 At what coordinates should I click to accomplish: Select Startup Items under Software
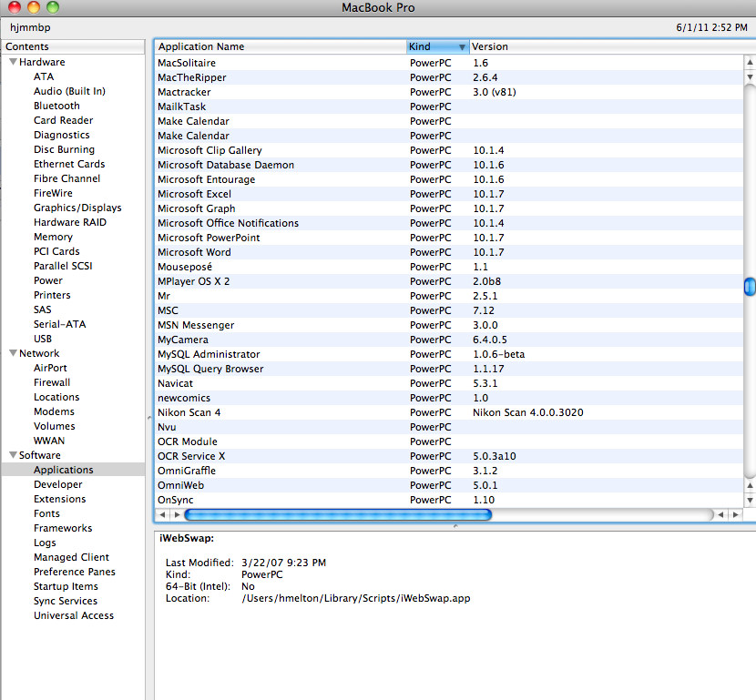(x=66, y=586)
